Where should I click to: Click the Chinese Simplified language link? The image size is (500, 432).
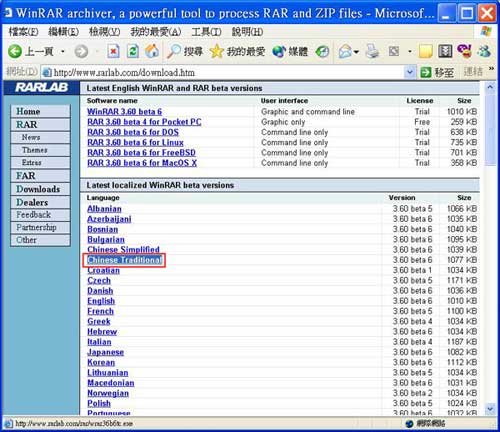[x=123, y=250]
